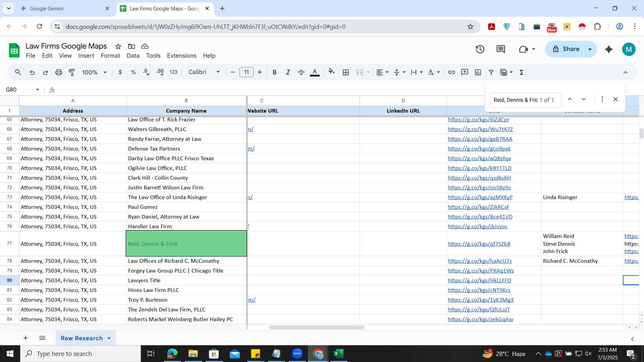This screenshot has width=644, height=362.
Task: Open the Data menu
Action: pos(133,56)
